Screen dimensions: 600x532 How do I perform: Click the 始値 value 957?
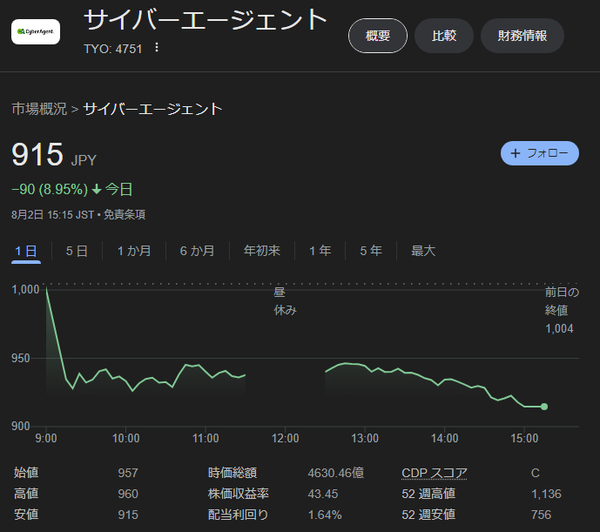click(x=128, y=473)
